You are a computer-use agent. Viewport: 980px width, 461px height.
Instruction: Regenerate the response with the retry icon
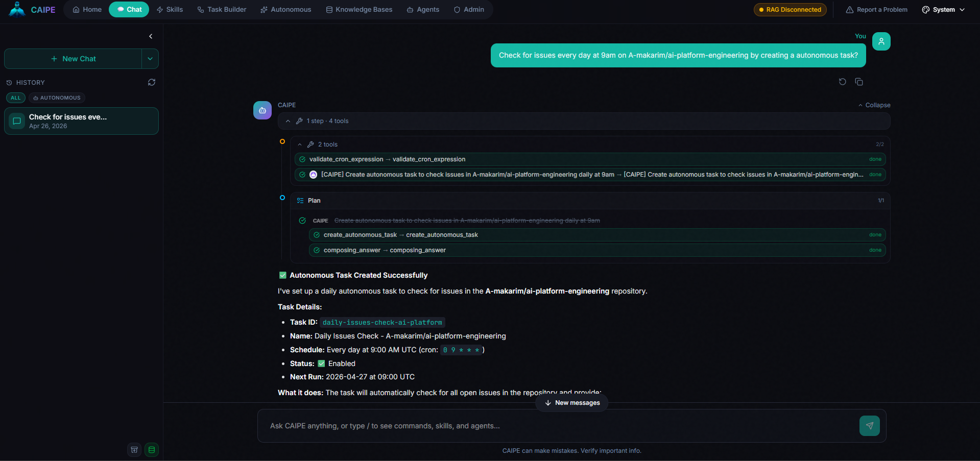click(843, 82)
